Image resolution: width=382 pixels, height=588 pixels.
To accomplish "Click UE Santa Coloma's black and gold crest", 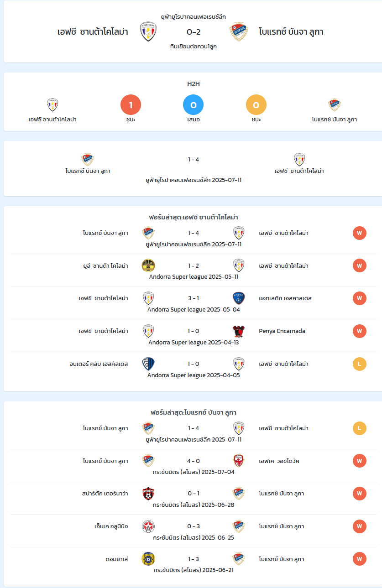I will pyautogui.click(x=148, y=265).
